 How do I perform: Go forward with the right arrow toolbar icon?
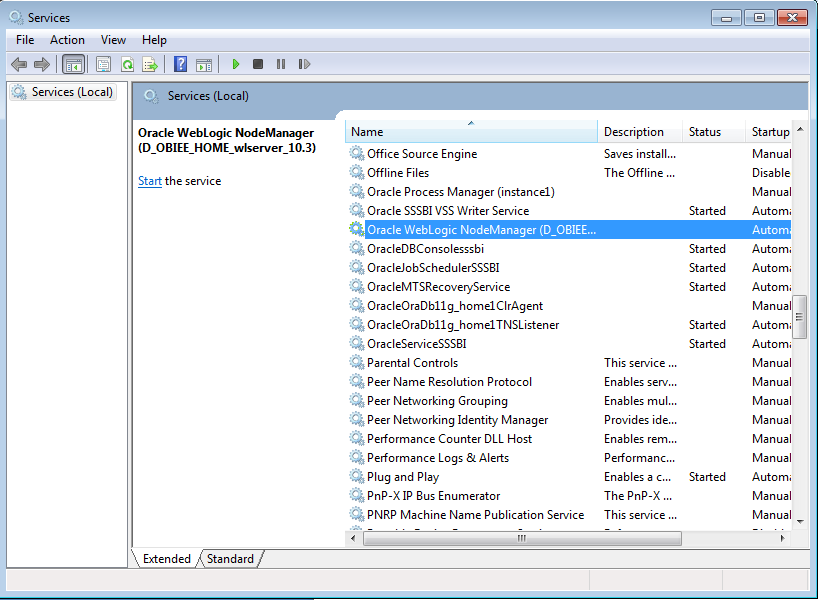tap(42, 64)
